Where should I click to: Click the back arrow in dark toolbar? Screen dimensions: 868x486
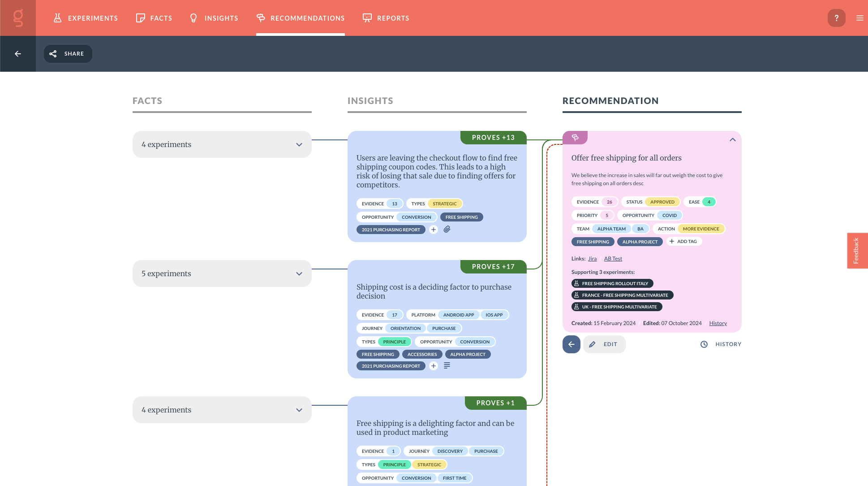(18, 54)
